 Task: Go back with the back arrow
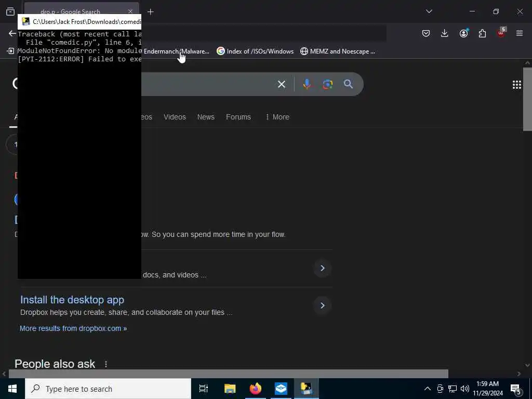click(12, 33)
